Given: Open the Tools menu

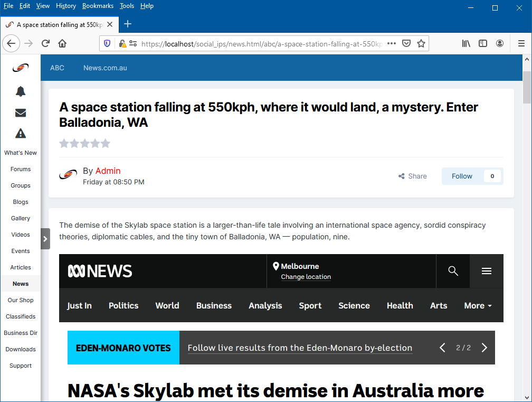Looking at the screenshot, I should 127,6.
